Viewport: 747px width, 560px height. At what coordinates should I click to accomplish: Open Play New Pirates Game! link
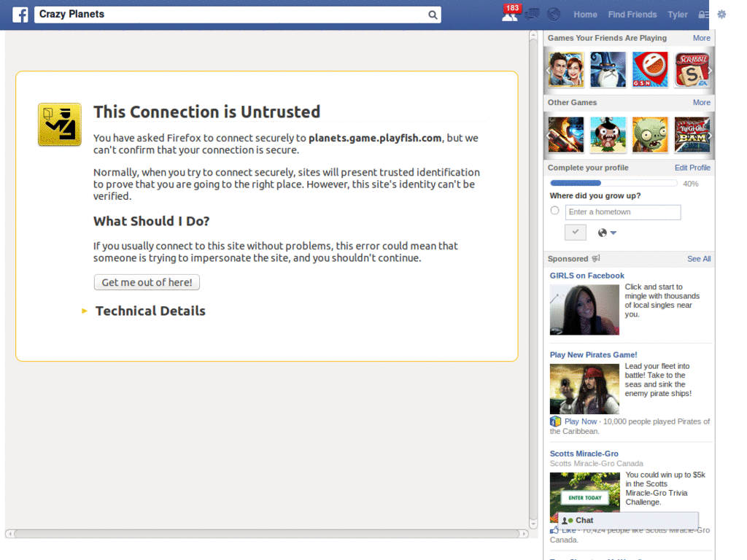coord(593,355)
